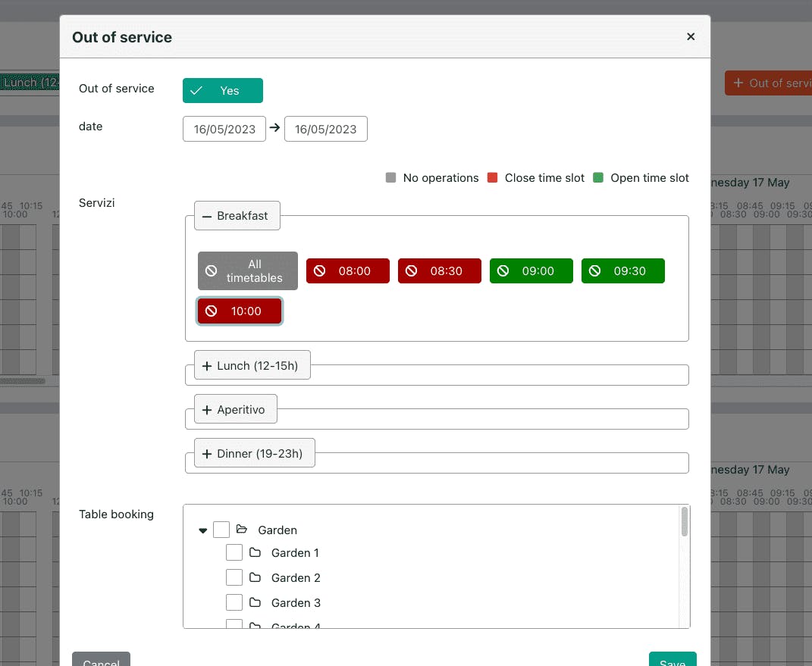The width and height of the screenshot is (812, 666).
Task: Toggle the 09:00 time slot
Action: tap(531, 270)
